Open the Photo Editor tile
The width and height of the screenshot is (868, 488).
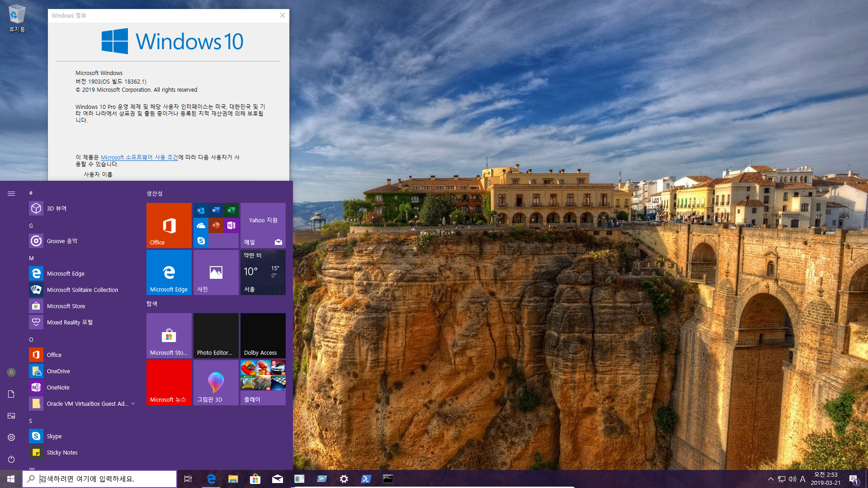[x=216, y=336]
